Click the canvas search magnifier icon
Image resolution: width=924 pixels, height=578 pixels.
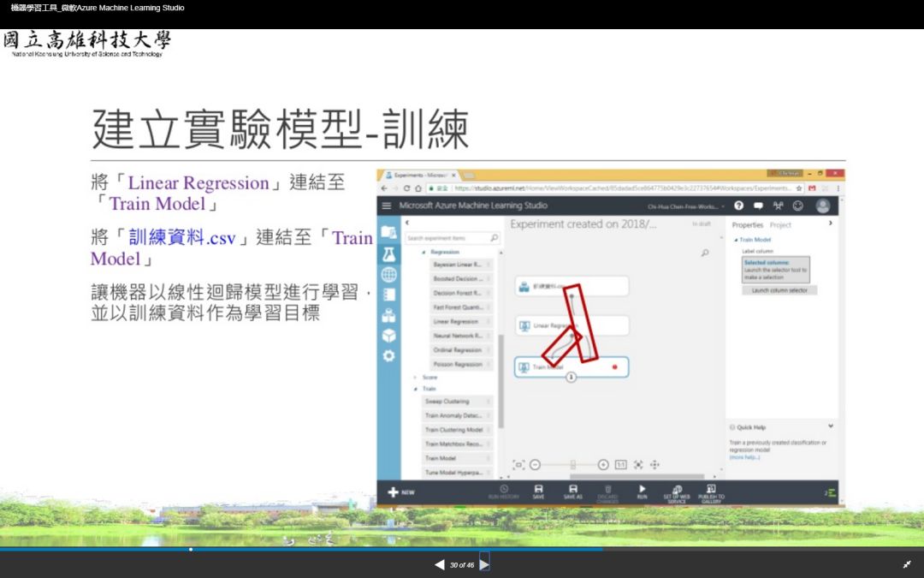pyautogui.click(x=705, y=253)
